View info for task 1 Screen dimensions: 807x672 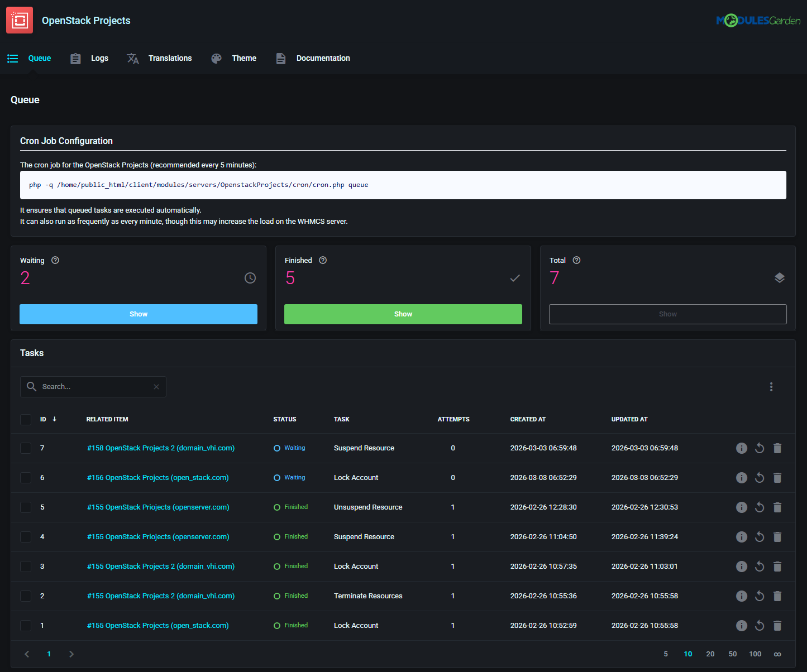pos(742,626)
